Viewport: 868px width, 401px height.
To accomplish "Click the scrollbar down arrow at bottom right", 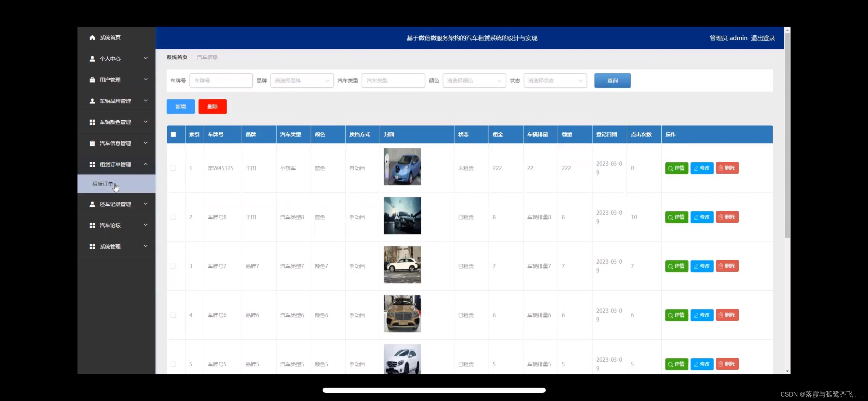I will [787, 371].
